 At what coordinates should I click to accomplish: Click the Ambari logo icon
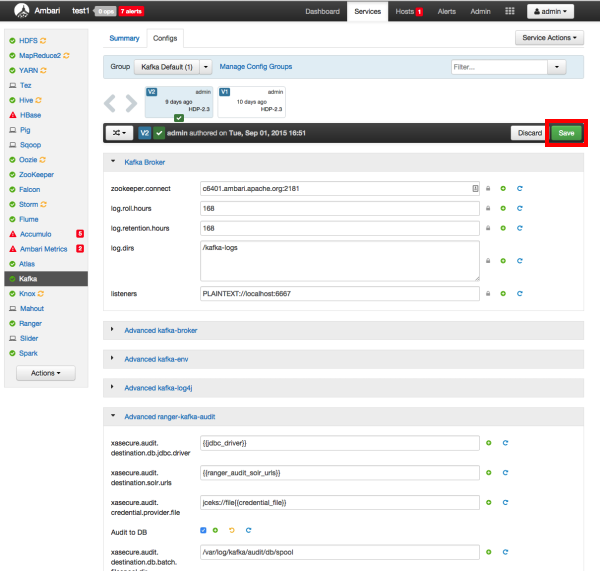tap(21, 10)
